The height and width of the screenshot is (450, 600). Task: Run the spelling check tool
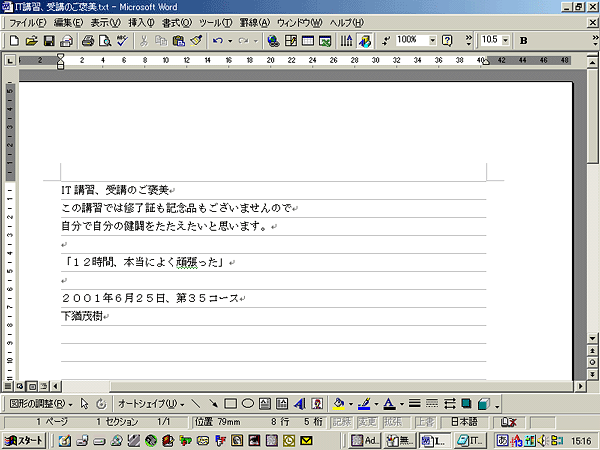click(122, 41)
